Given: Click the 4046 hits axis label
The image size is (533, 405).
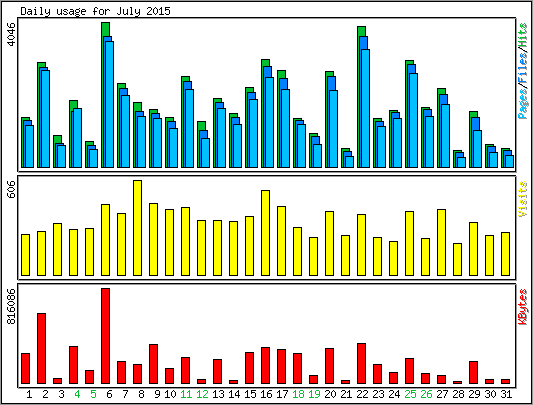Looking at the screenshot, I should (12, 34).
